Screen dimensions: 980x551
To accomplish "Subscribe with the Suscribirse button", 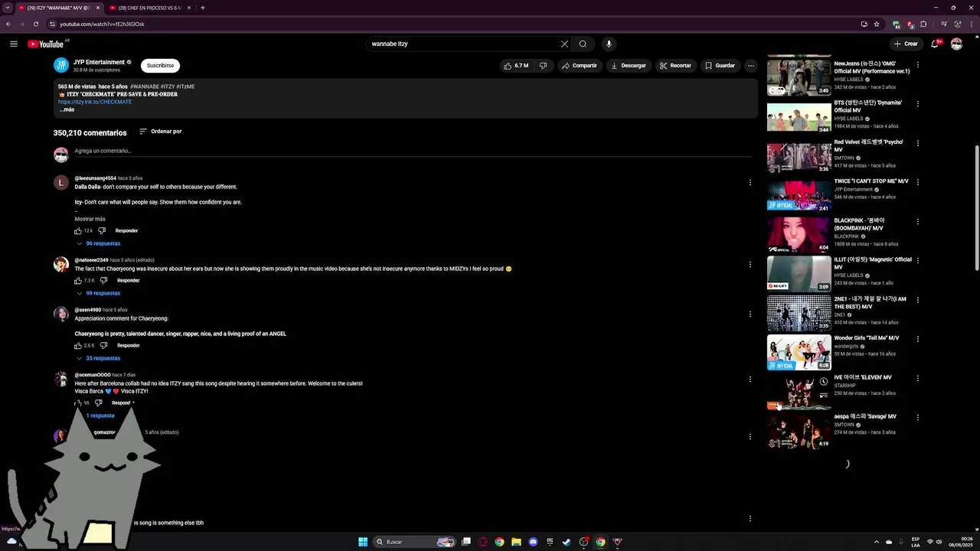I will tap(160, 66).
